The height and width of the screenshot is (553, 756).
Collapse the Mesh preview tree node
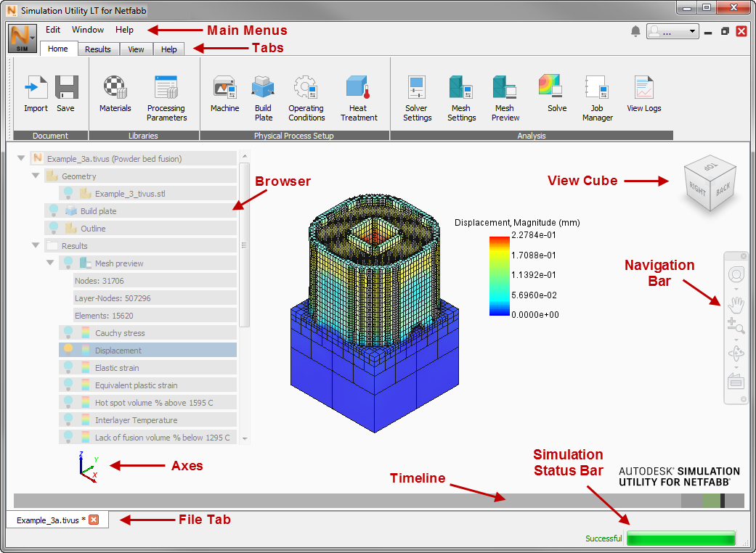pyautogui.click(x=49, y=263)
